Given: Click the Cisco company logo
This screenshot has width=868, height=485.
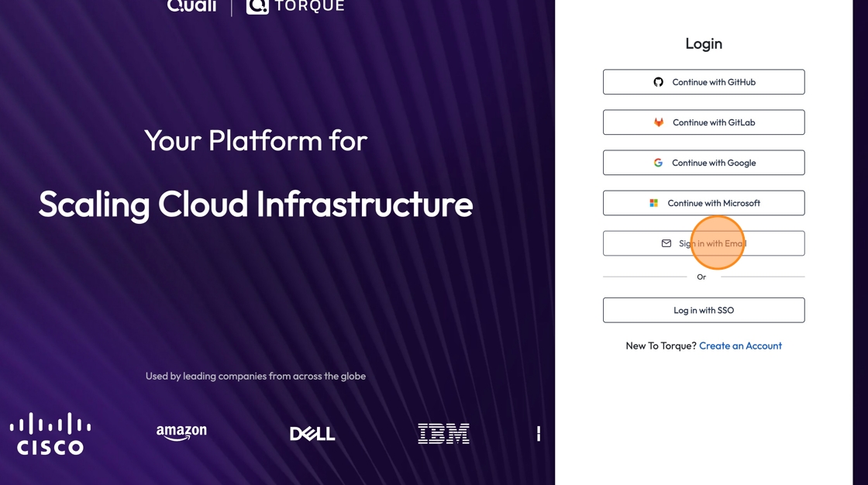Looking at the screenshot, I should click(x=50, y=434).
